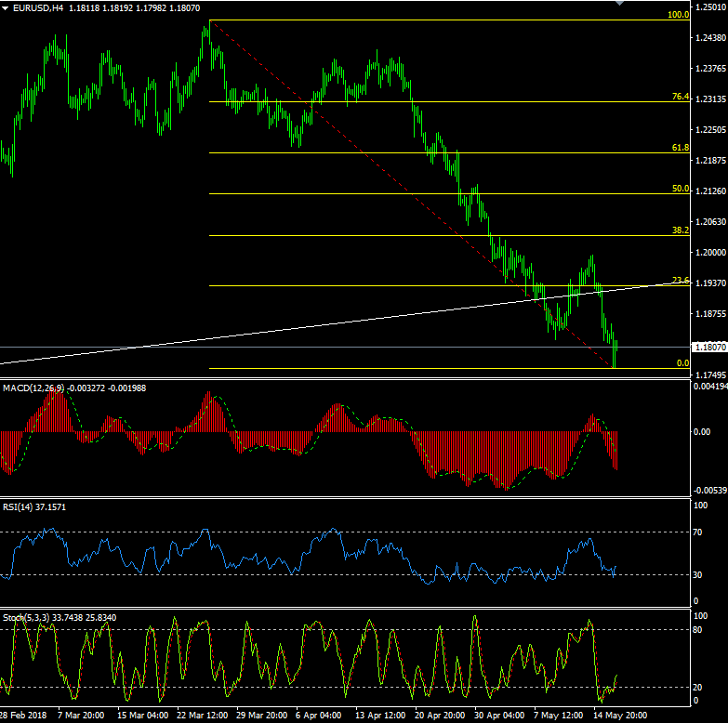This screenshot has height=723, width=728.
Task: Click the Fibonacci 61.8 level label
Action: [680, 148]
